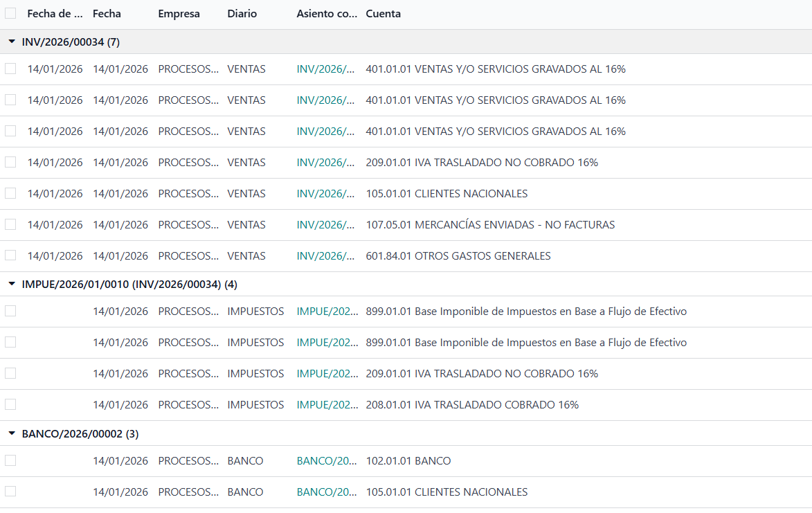Sort by the Cuenta column header

pyautogui.click(x=383, y=14)
